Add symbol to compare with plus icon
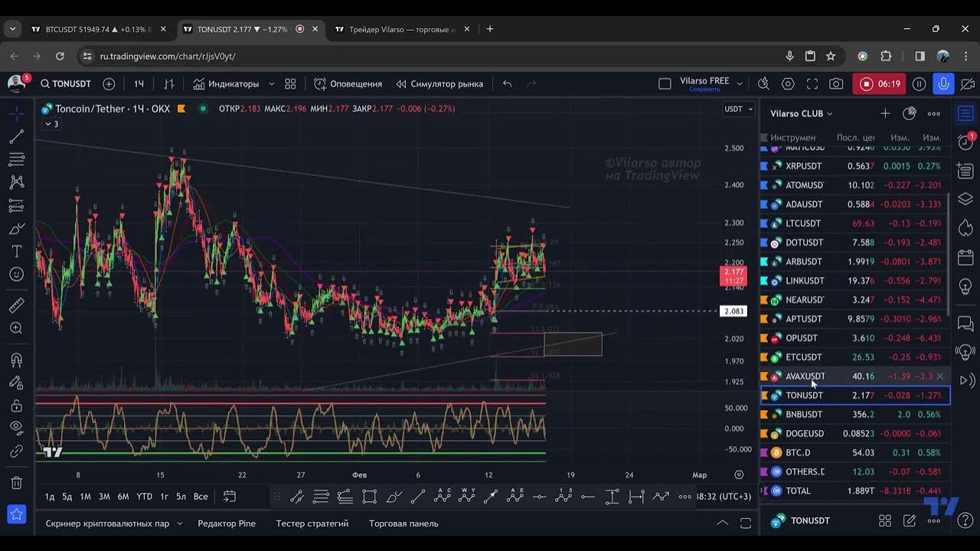980x551 pixels. [x=109, y=84]
